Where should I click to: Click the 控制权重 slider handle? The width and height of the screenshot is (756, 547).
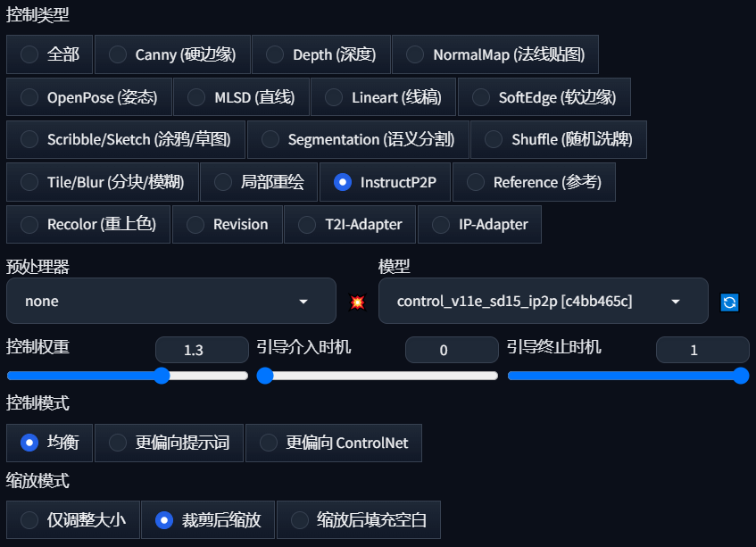162,376
